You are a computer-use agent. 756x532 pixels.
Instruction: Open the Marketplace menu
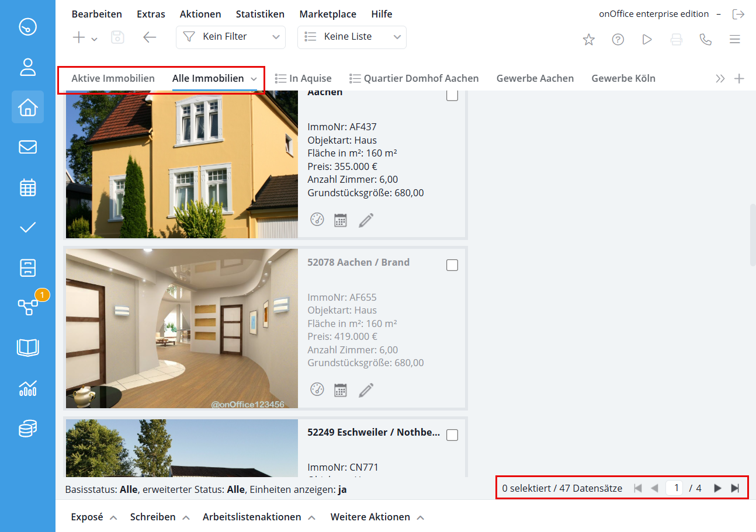click(x=328, y=14)
